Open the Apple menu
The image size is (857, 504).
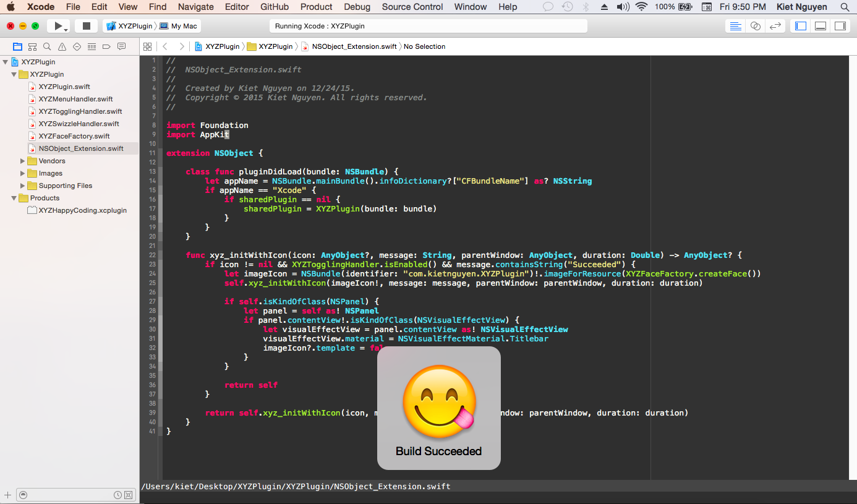coord(11,7)
